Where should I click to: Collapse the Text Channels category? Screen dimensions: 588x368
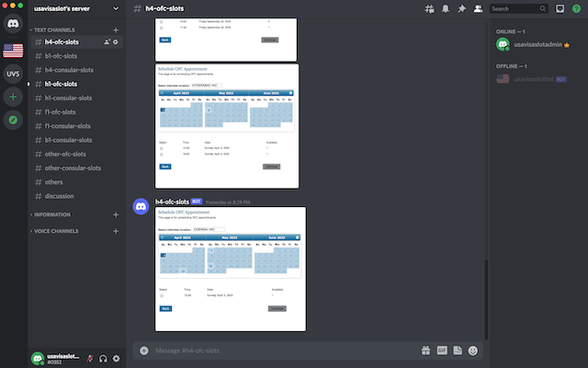53,29
